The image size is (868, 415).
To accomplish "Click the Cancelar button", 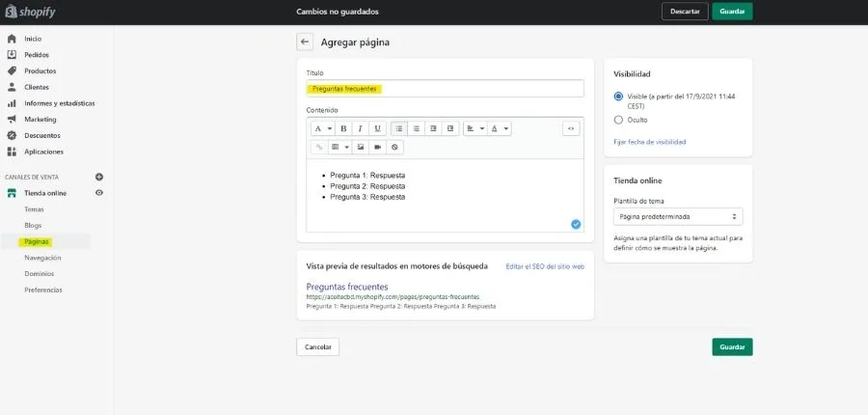I will coord(317,346).
